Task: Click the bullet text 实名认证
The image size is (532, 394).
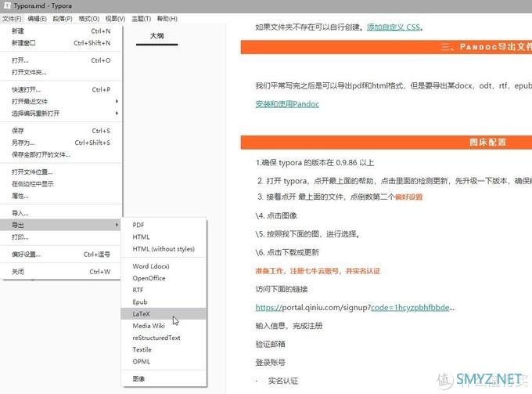Action: click(x=283, y=381)
